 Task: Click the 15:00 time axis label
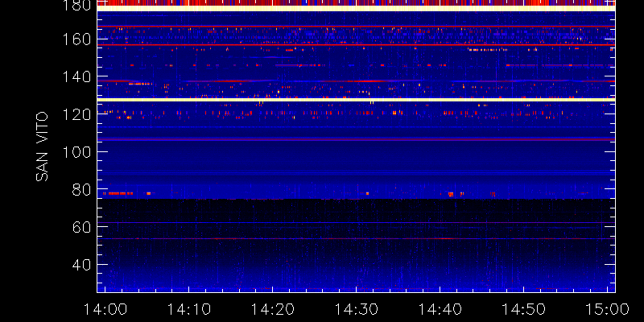[608, 309]
